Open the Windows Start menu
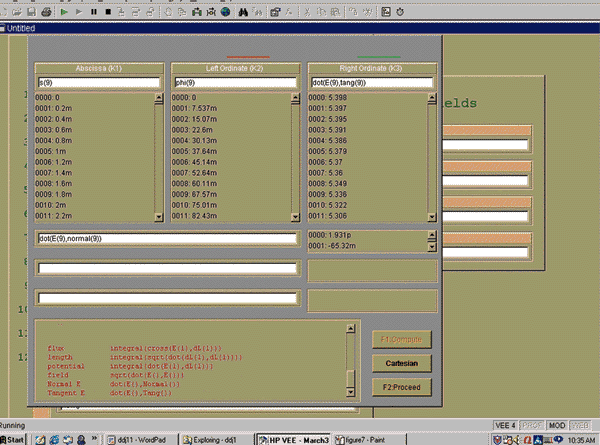This screenshot has height=445, width=600. coord(15,438)
